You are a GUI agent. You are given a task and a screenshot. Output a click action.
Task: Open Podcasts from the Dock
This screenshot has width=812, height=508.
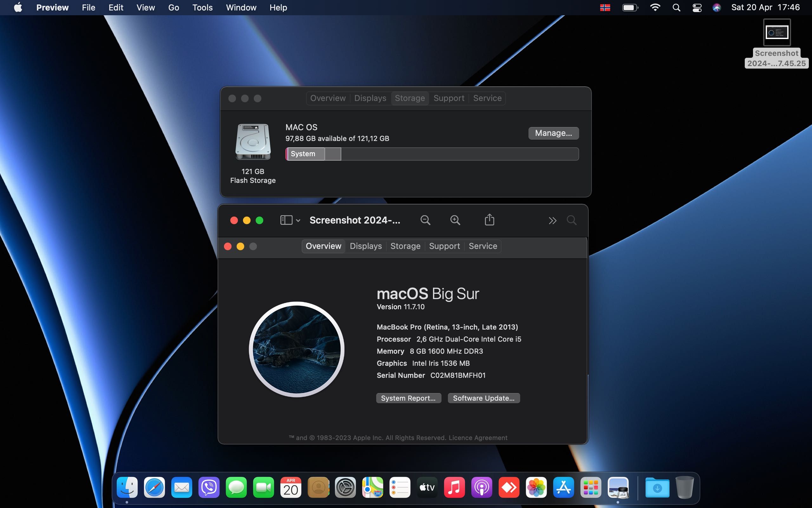pyautogui.click(x=481, y=487)
